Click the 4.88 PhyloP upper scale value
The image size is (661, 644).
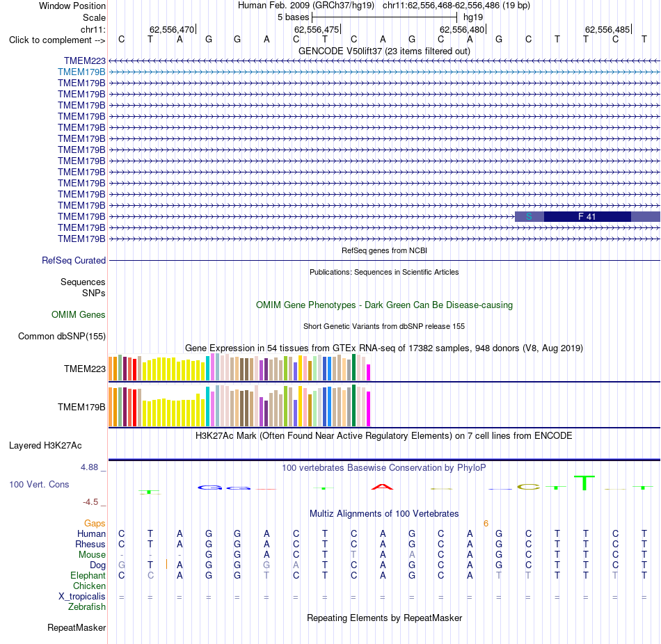(x=89, y=467)
